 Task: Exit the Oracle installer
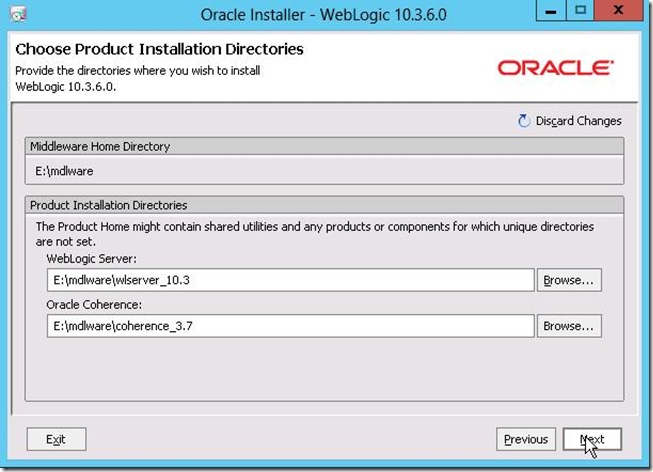[56, 439]
